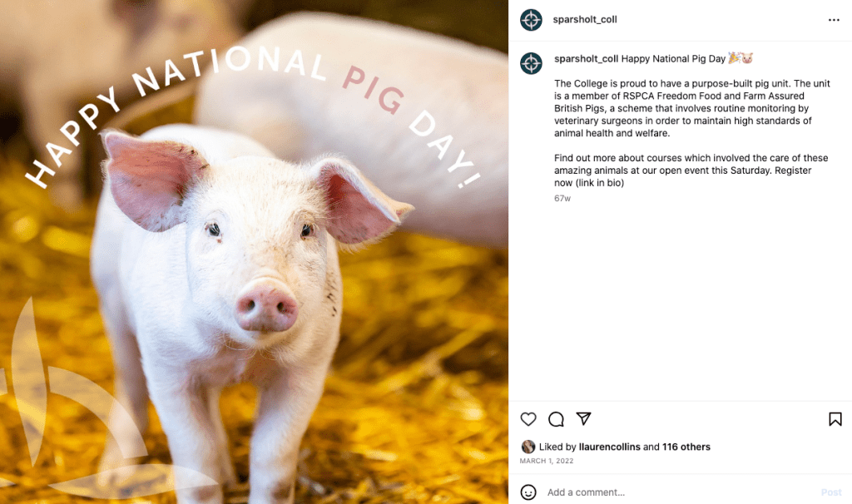Click the sparsholt_coll avatar beside the caption
Image resolution: width=852 pixels, height=504 pixels.
tap(531, 63)
